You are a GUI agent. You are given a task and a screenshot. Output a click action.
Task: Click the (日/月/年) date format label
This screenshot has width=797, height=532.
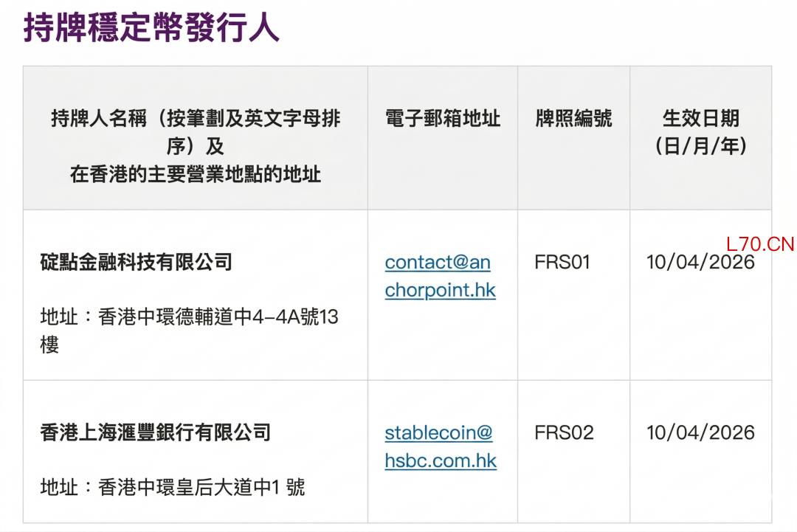(x=700, y=146)
